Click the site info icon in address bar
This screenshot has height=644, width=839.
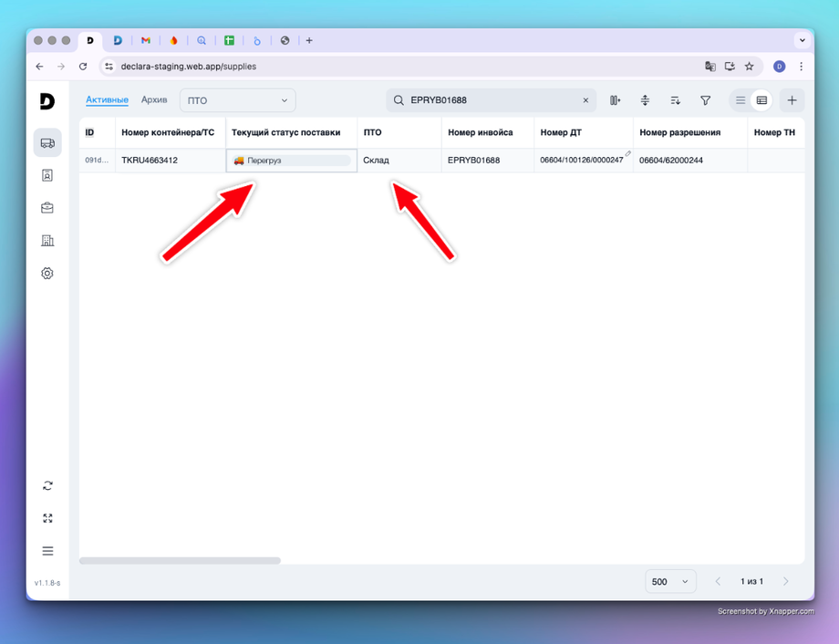point(109,67)
